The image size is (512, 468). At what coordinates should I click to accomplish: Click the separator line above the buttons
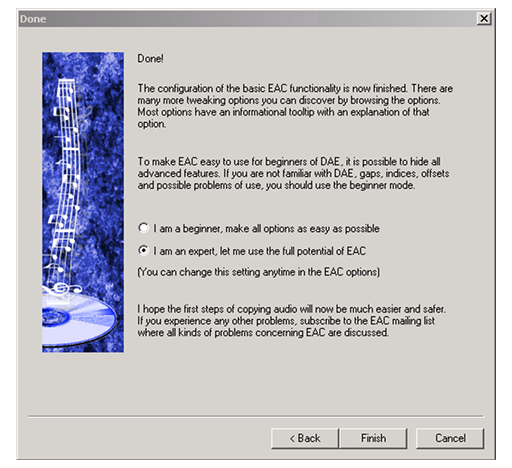tap(256, 416)
